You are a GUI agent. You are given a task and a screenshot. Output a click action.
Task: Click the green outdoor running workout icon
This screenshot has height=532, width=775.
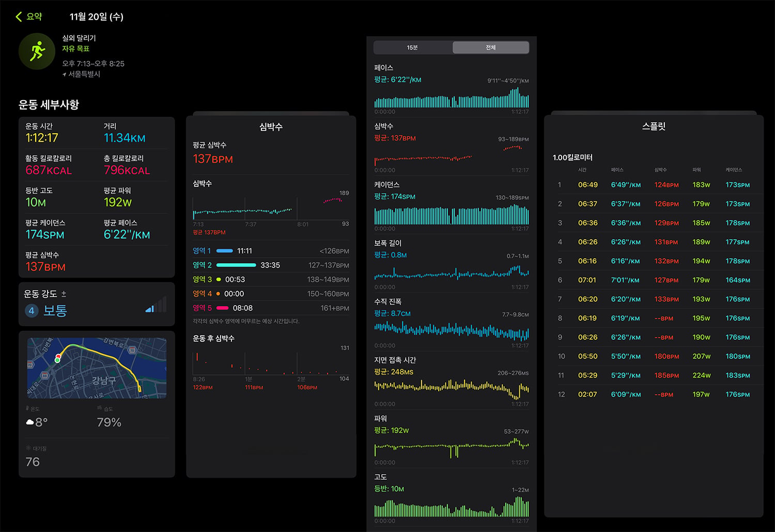click(x=37, y=51)
